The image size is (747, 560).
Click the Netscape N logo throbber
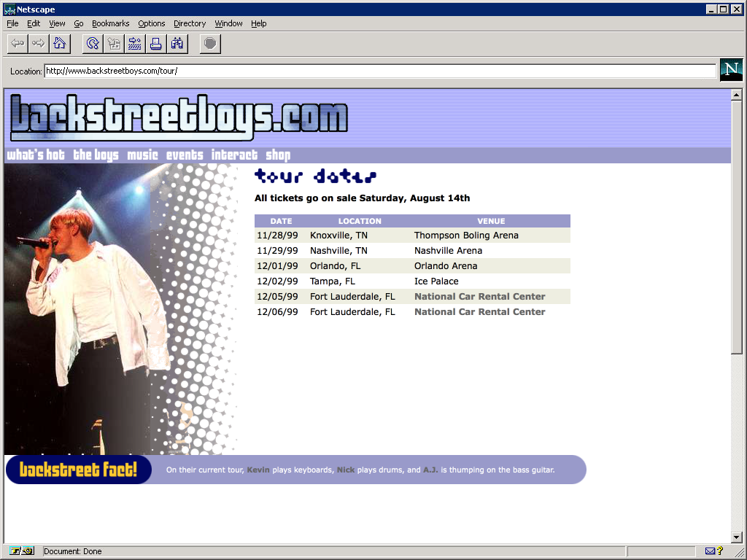[x=730, y=70]
